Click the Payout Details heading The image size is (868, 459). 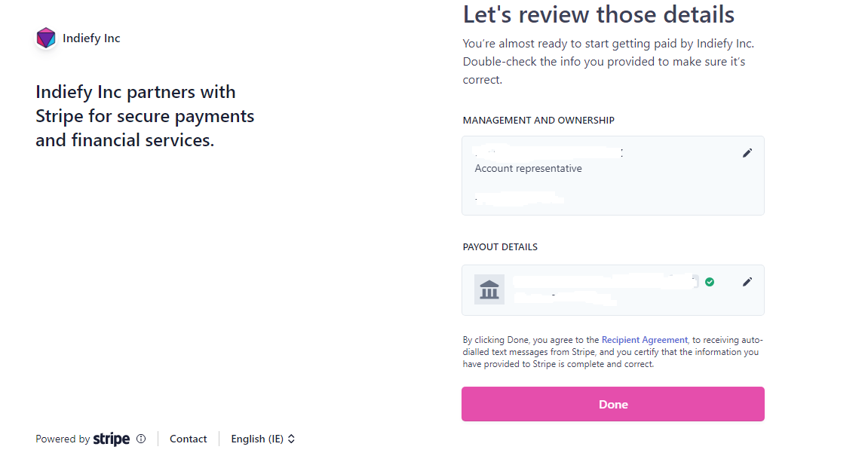(500, 246)
